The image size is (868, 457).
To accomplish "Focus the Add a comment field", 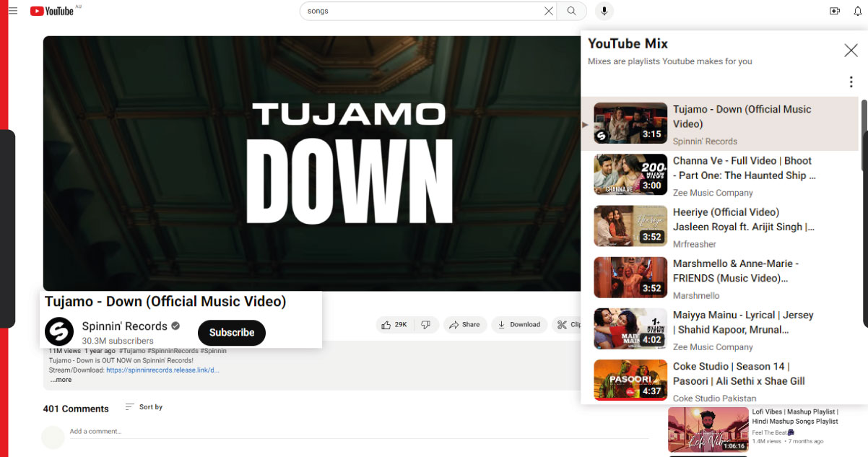I will [359, 432].
